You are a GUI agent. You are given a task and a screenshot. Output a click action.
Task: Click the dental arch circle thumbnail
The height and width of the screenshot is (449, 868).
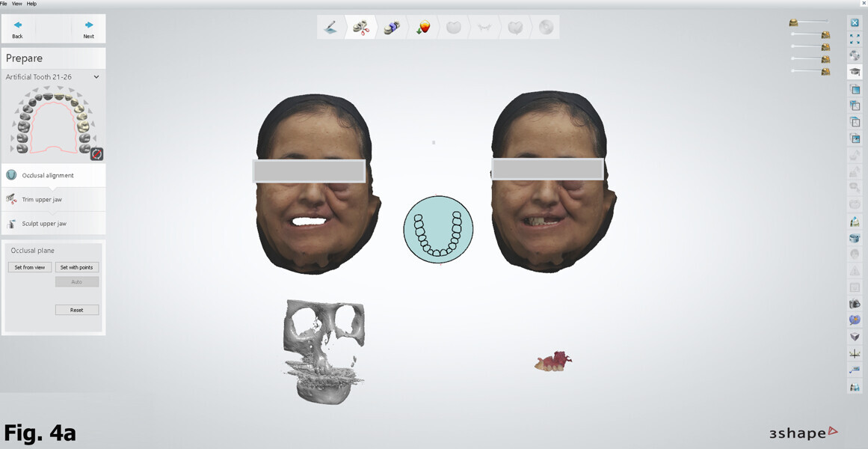coord(438,230)
